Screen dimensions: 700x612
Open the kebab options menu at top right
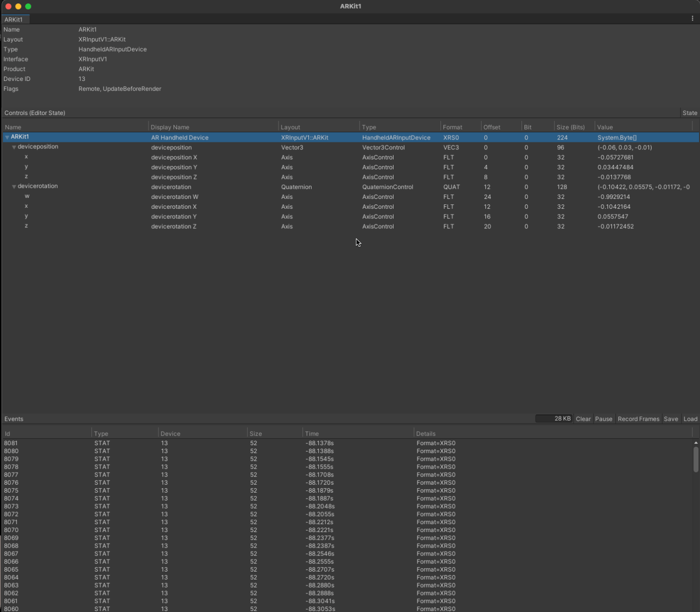pos(692,18)
